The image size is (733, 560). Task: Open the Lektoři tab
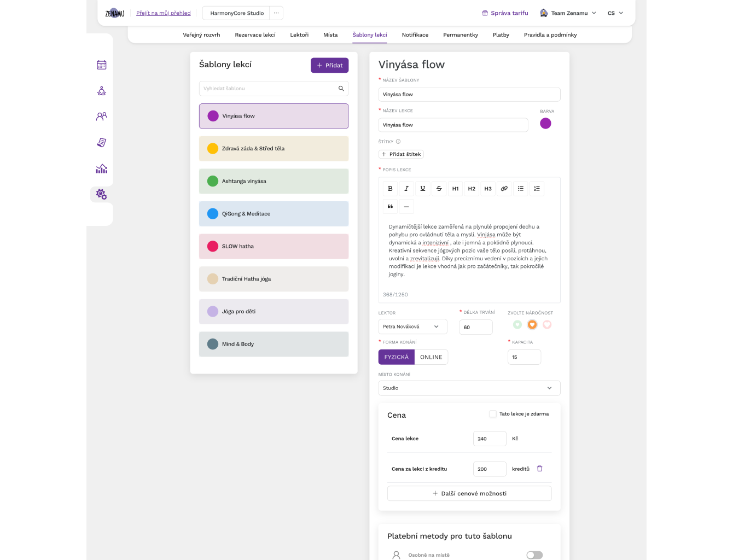pos(299,35)
